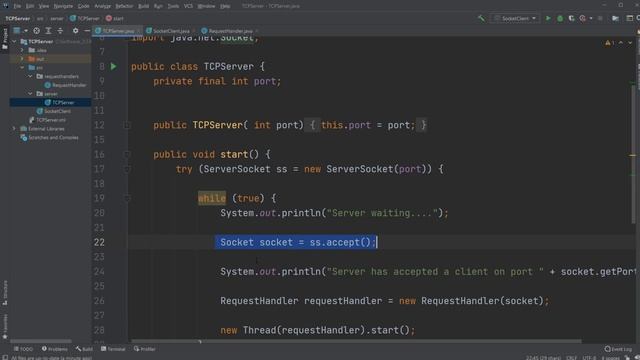This screenshot has height=360, width=640.
Task: Open the Profiler tool window
Action: click(x=144, y=349)
